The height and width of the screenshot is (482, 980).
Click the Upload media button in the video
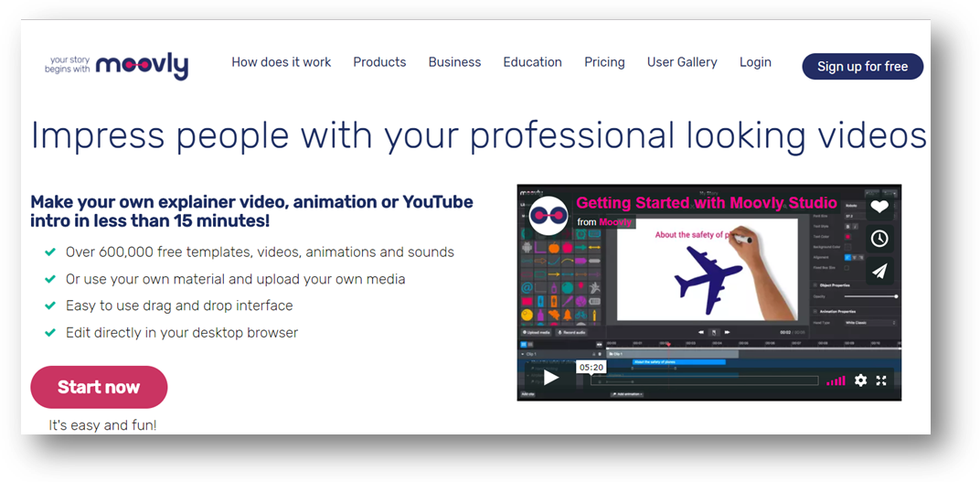point(537,333)
